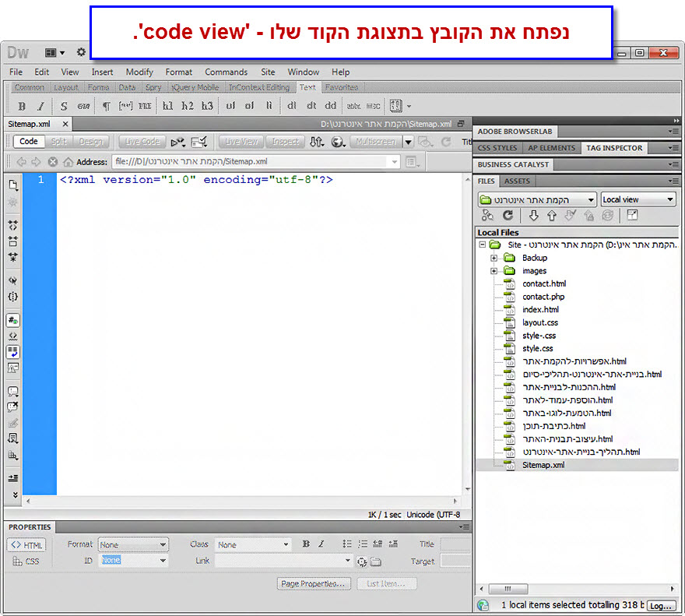Insert definition list with dl icon

coord(291,106)
